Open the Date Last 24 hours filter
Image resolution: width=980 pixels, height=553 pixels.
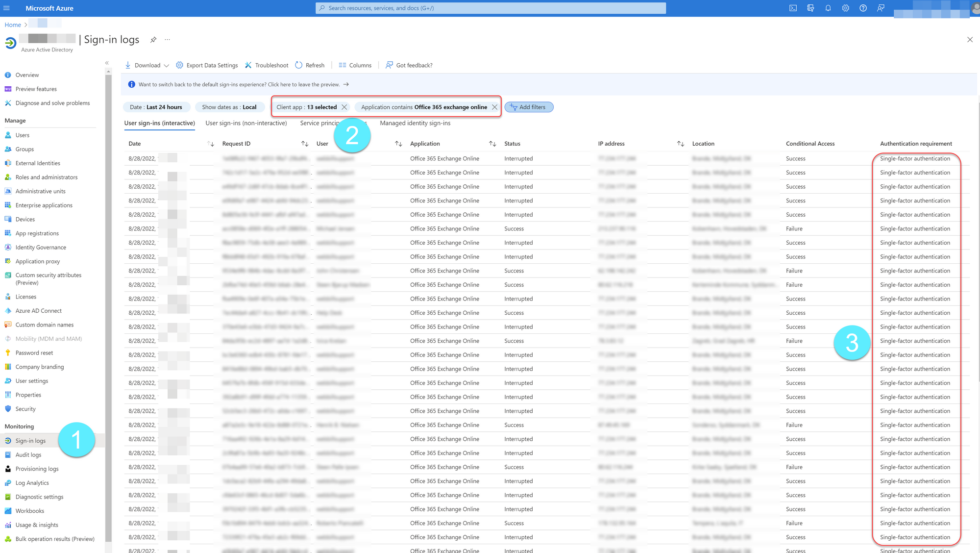point(156,107)
